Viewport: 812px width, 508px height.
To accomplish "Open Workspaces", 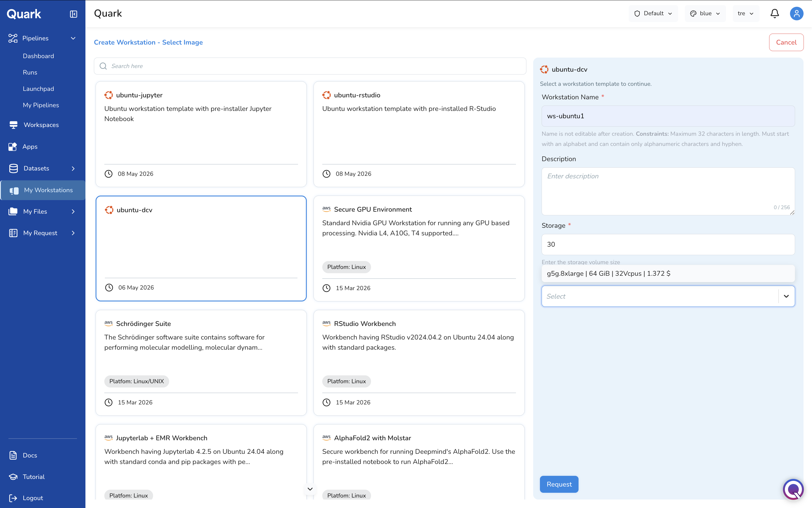I will tap(41, 125).
